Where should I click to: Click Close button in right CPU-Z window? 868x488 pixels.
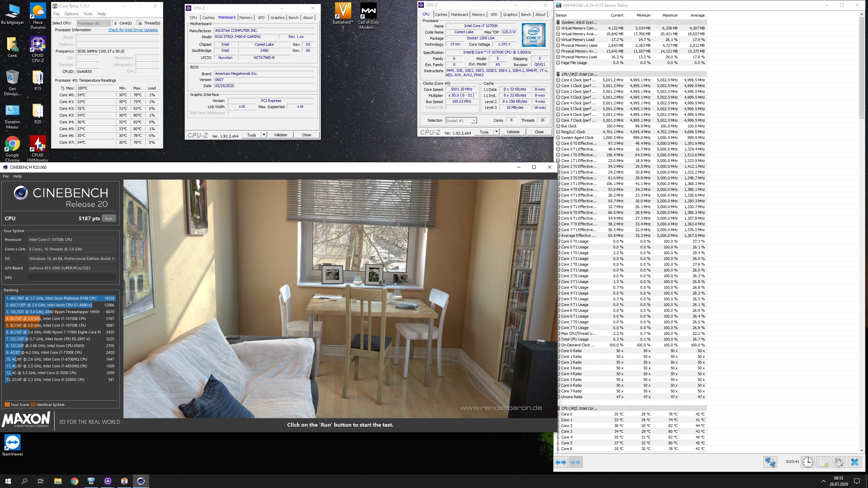point(539,132)
